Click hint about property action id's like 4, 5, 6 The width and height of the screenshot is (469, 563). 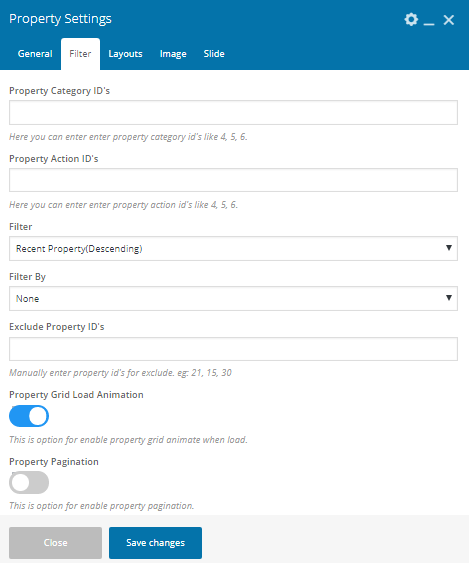click(x=124, y=205)
